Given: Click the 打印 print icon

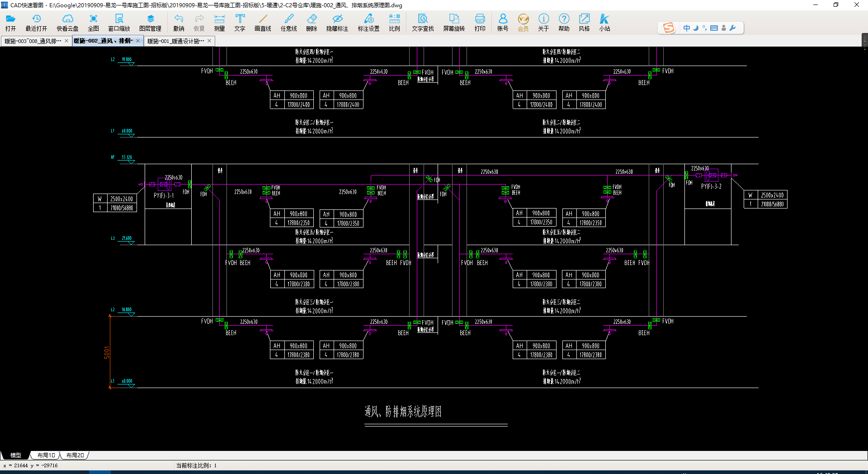Looking at the screenshot, I should (x=480, y=22).
